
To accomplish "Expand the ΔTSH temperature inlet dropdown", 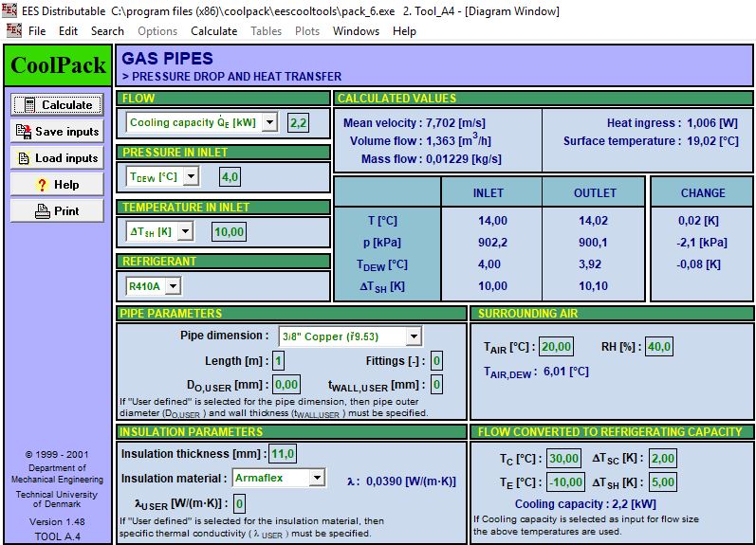I will [184, 231].
